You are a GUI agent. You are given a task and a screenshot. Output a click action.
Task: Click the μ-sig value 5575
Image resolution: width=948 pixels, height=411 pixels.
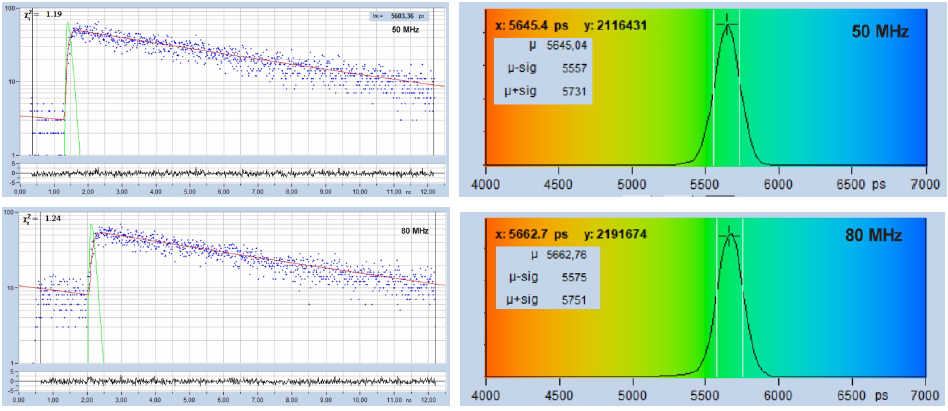coord(569,276)
